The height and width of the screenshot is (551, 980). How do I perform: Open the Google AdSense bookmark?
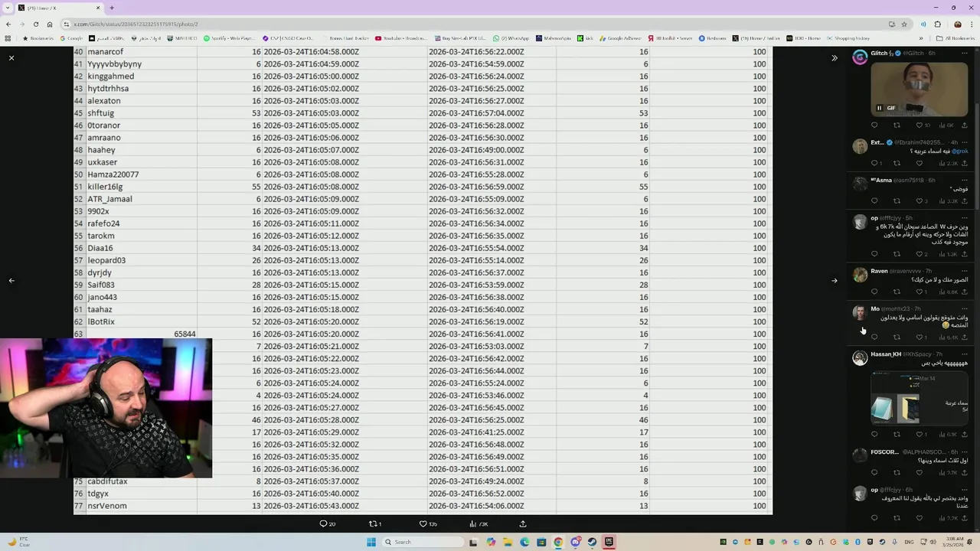click(x=620, y=37)
